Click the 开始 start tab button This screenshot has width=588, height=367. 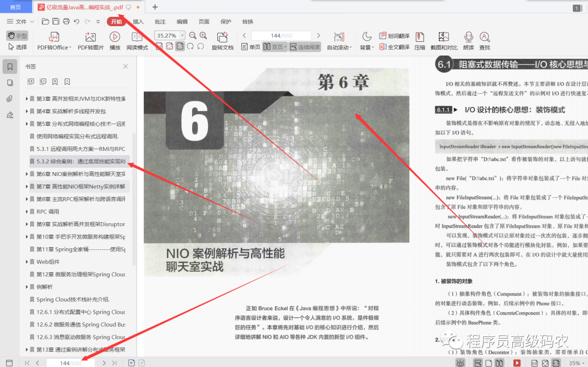117,21
